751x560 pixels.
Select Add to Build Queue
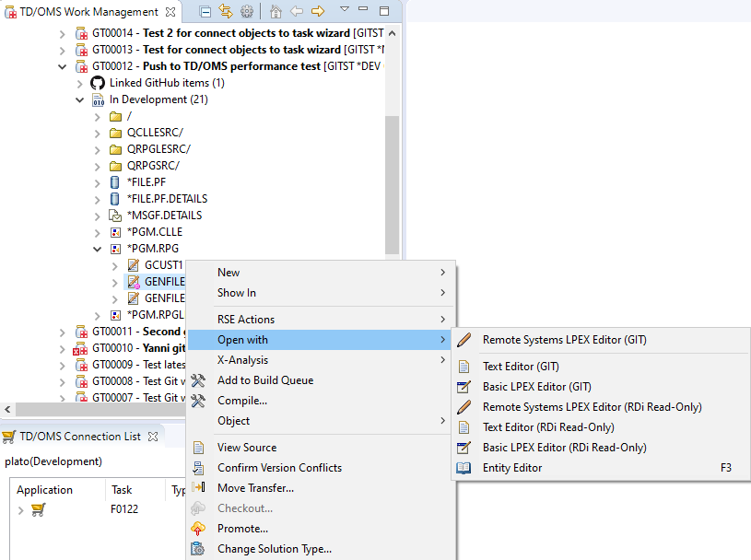tap(264, 380)
